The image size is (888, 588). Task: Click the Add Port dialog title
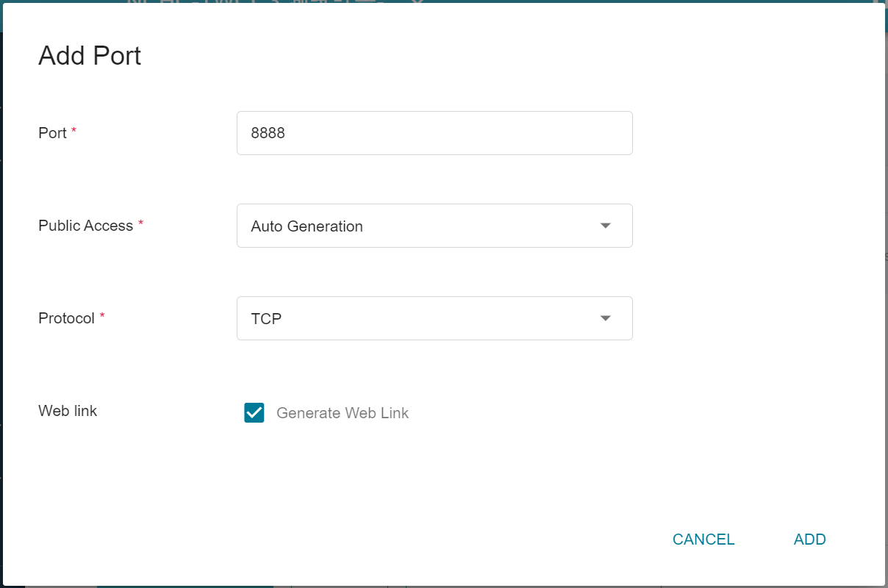pyautogui.click(x=90, y=56)
